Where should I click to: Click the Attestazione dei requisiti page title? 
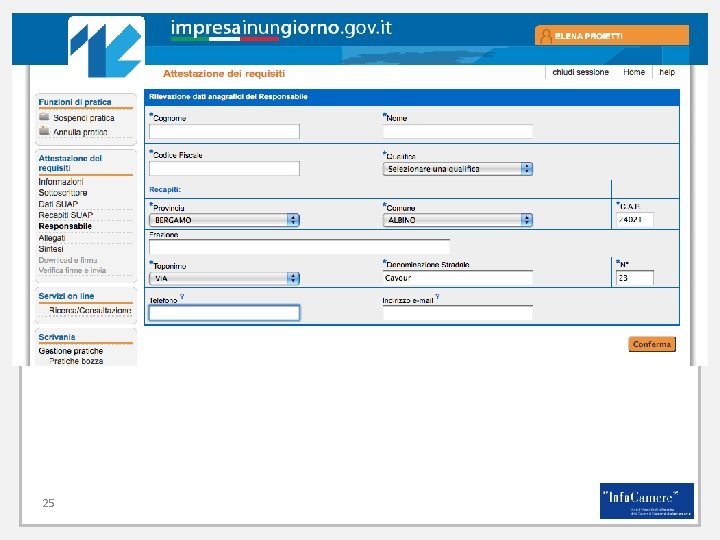[x=224, y=73]
